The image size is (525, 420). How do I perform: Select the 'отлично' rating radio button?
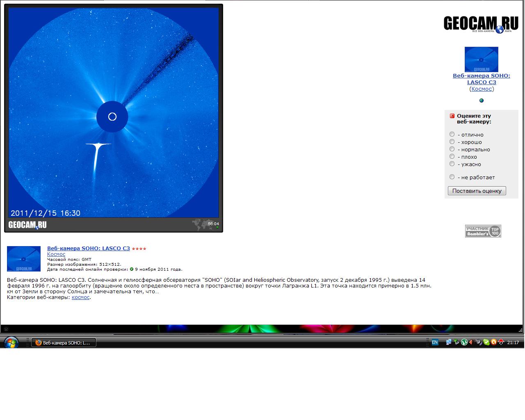coord(452,134)
